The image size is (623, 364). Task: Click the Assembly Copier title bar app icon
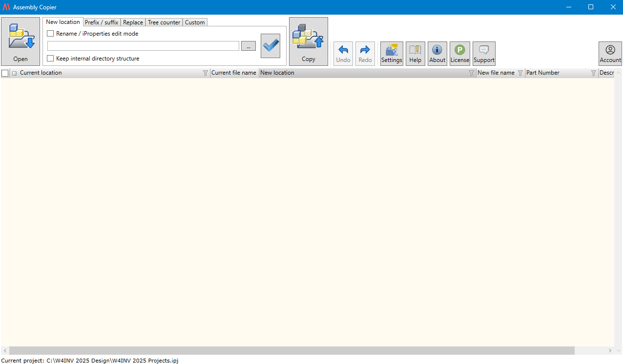(6, 7)
